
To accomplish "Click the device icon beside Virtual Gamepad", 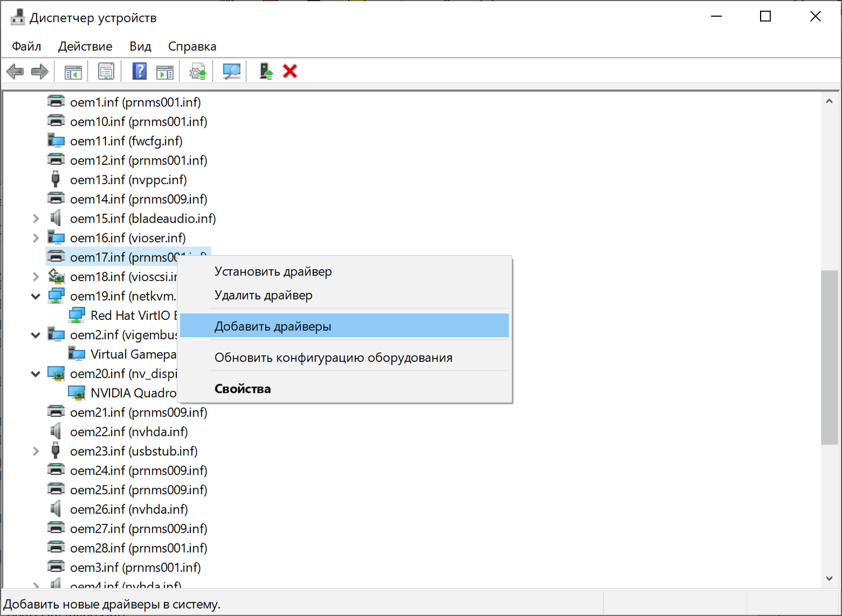I will click(77, 353).
